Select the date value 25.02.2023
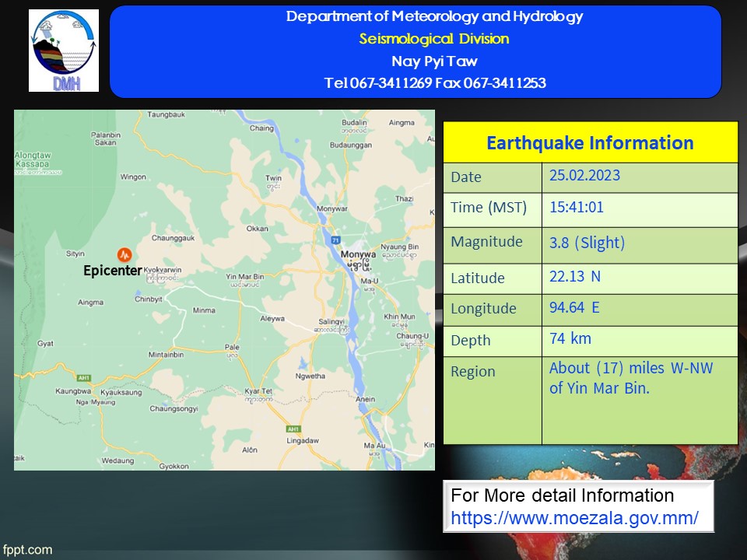This screenshot has height=560, width=747. point(585,175)
